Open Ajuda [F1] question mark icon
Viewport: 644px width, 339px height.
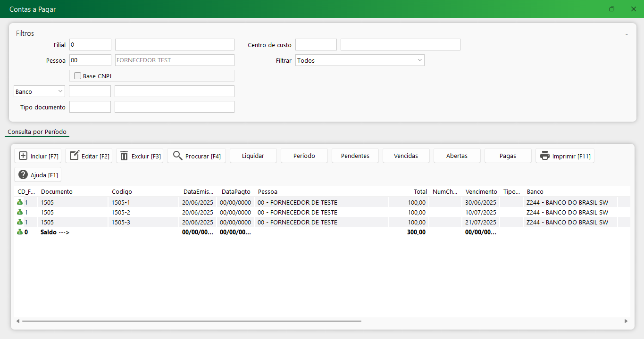point(23,175)
